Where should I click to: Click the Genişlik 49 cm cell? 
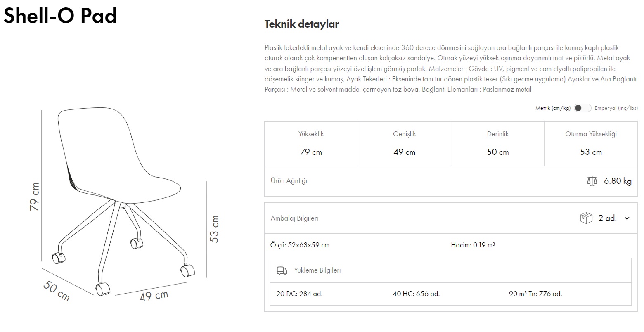click(404, 144)
